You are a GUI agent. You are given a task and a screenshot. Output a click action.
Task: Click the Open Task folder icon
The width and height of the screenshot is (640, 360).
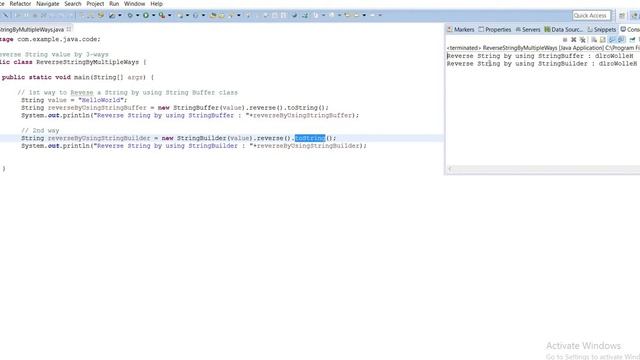point(221,15)
